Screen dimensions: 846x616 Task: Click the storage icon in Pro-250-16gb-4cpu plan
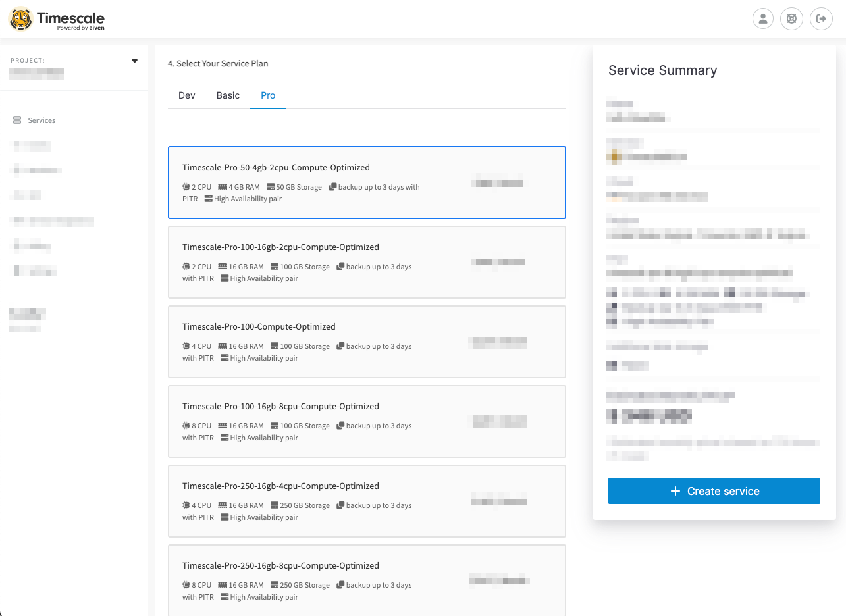(x=275, y=505)
